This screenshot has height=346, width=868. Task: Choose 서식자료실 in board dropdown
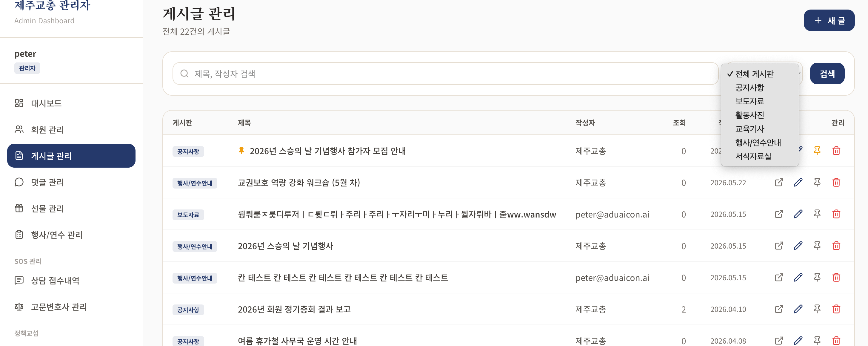pos(759,156)
